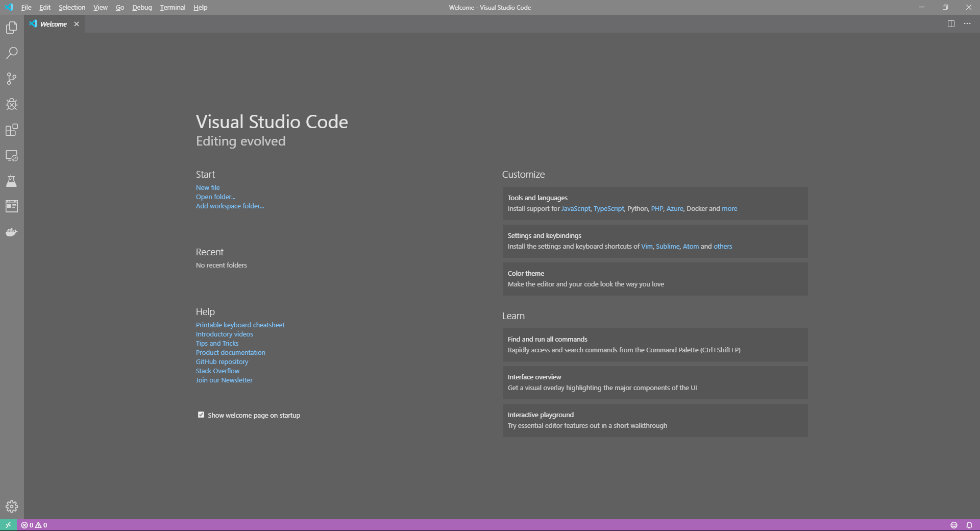Minimize the VS Code window
The width and height of the screenshot is (980, 531).
(x=922, y=7)
